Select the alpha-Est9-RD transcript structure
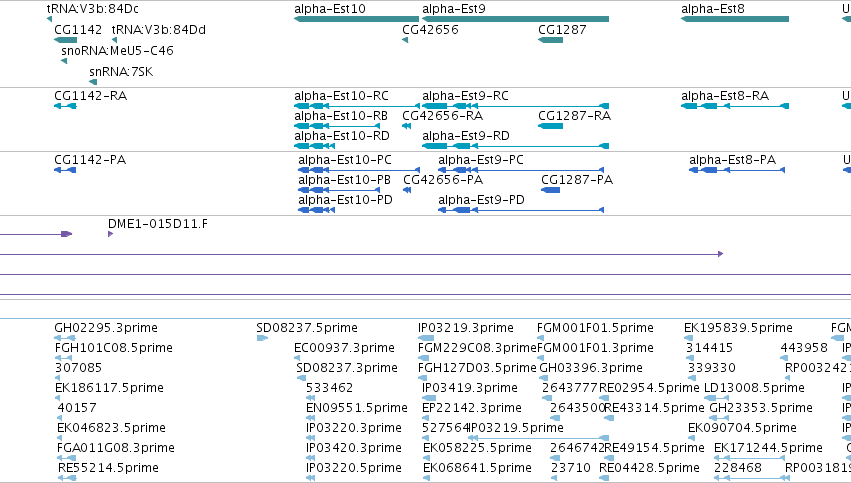Screen dimensions: 851x483 click(x=516, y=146)
